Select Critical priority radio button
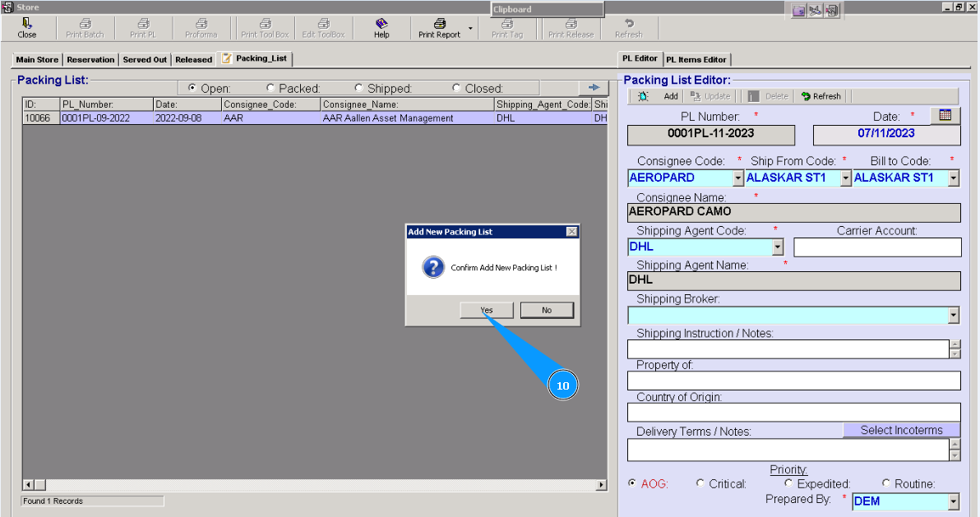The height and width of the screenshot is (517, 980). (x=700, y=483)
